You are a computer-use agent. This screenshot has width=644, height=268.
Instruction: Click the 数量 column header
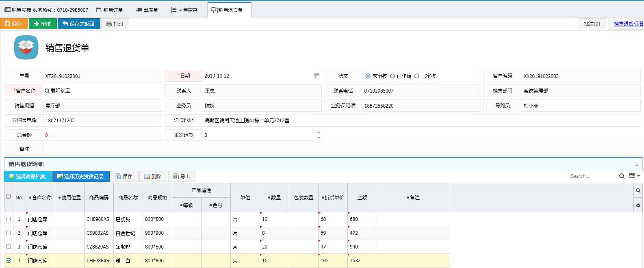point(274,198)
